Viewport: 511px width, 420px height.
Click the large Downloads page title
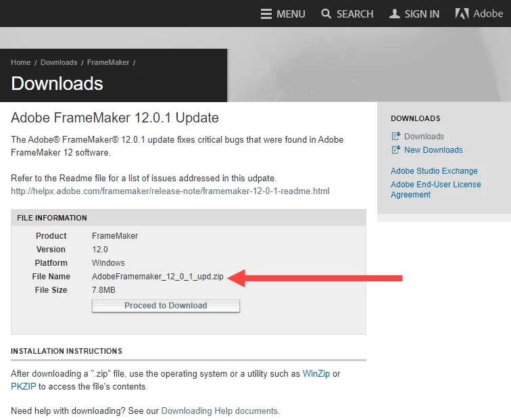pos(57,83)
